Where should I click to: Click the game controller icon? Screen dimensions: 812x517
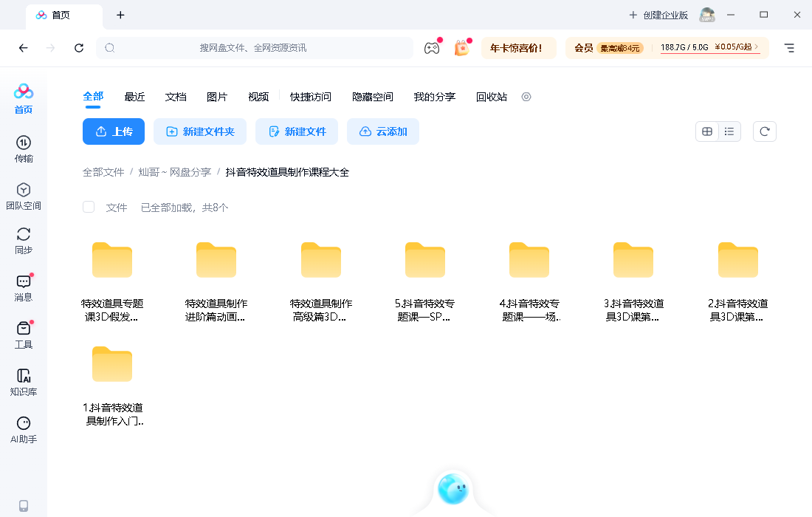coord(432,48)
